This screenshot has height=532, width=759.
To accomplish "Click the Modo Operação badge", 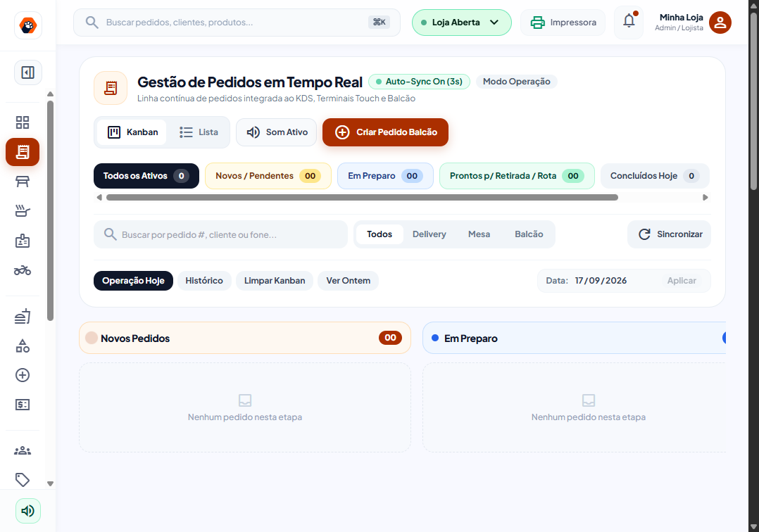I will (x=517, y=82).
